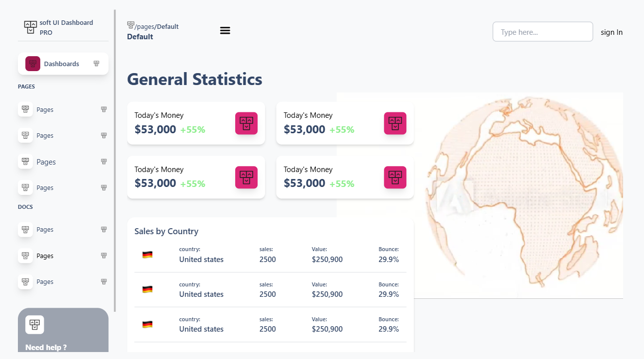This screenshot has height=359, width=644.
Task: Click the flag in first Sales by Country row
Action: tap(147, 255)
